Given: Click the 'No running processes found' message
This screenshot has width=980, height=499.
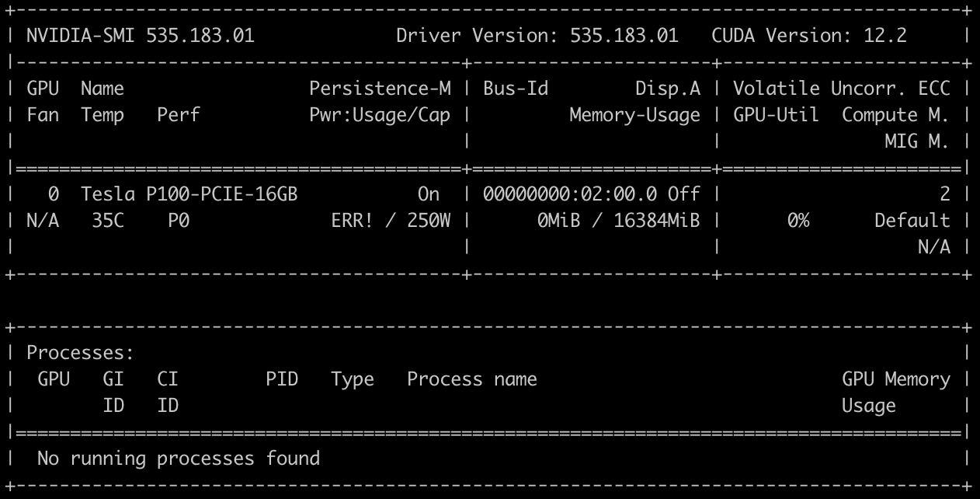Looking at the screenshot, I should [x=178, y=459].
